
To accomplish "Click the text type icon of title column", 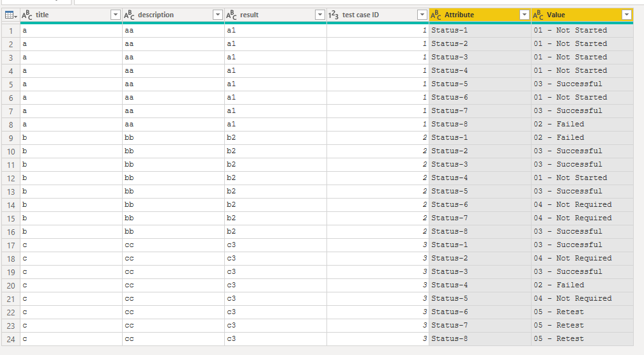I will [x=27, y=15].
